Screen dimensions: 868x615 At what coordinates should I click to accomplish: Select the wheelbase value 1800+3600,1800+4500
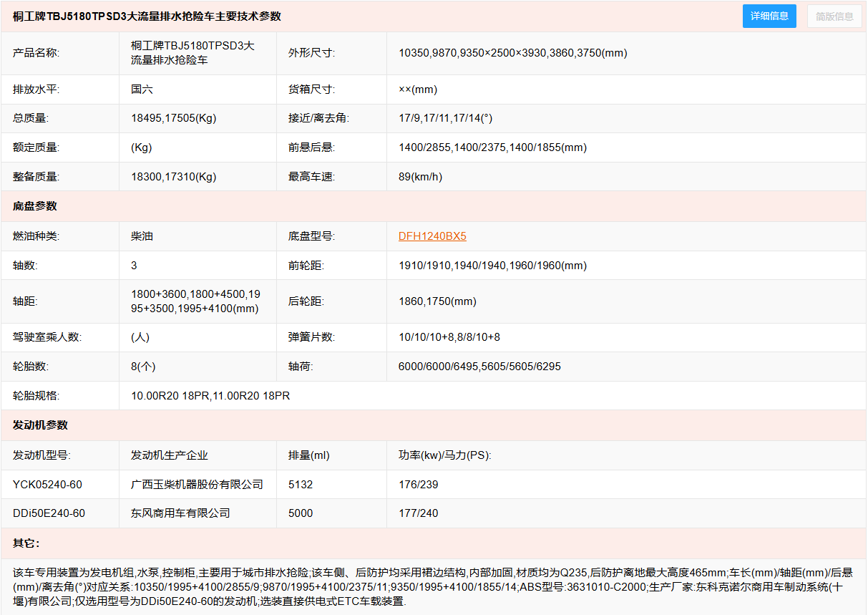coord(195,301)
